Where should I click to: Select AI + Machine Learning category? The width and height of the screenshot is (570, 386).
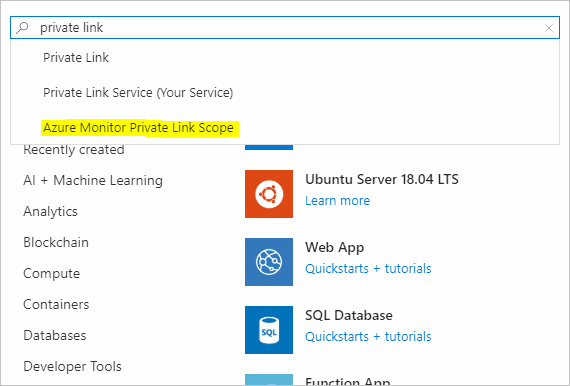coord(93,180)
